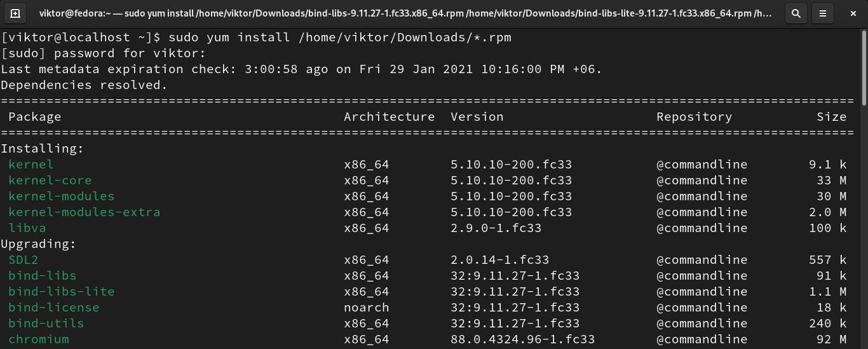This screenshot has width=868, height=349.
Task: Click the kernel-modules-extra package name
Action: click(x=84, y=212)
